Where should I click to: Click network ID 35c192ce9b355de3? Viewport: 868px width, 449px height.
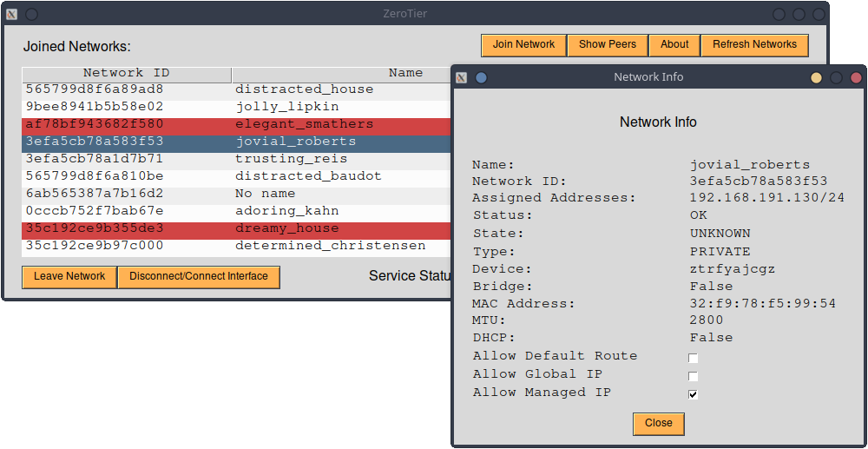[95, 228]
